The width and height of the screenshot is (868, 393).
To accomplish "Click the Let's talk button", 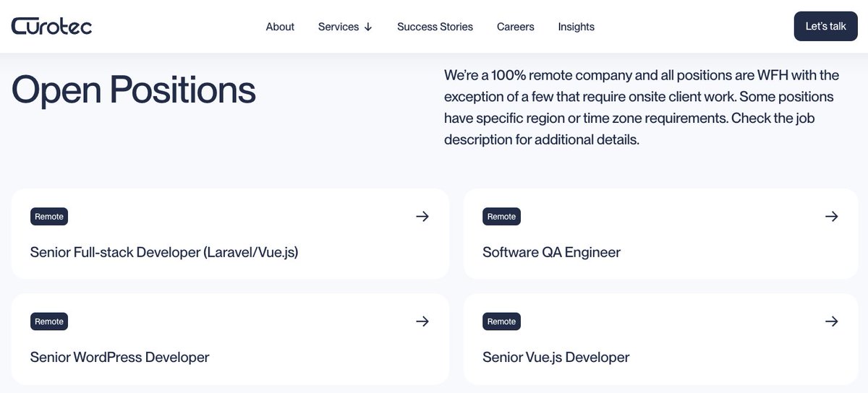I will [x=825, y=26].
